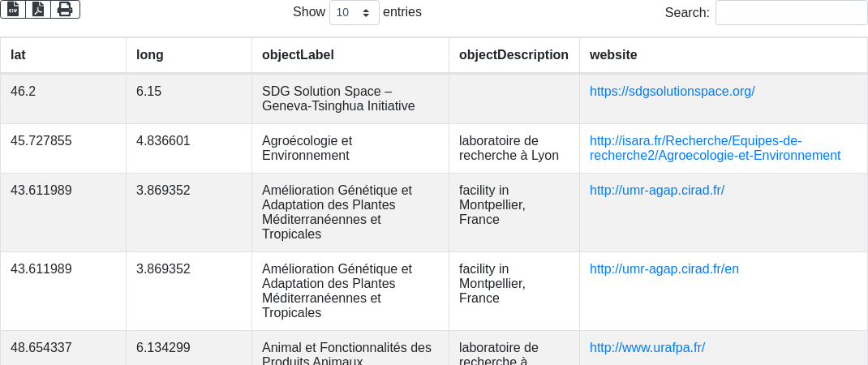The height and width of the screenshot is (365, 868).
Task: Sort table by lat column
Action: (x=63, y=55)
